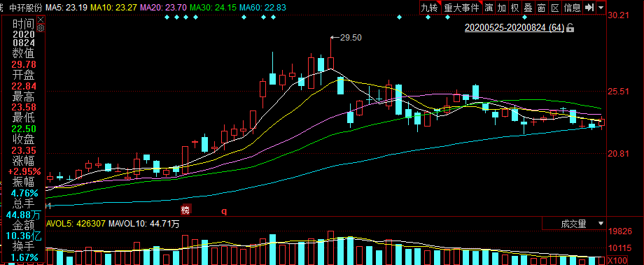
Task: Open the 信息 information tab
Action: [572, 8]
